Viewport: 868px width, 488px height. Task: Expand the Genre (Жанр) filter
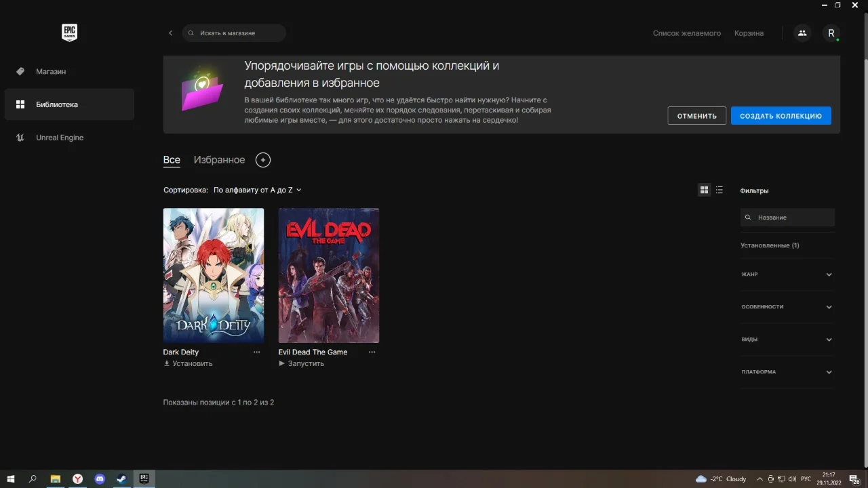pyautogui.click(x=787, y=274)
